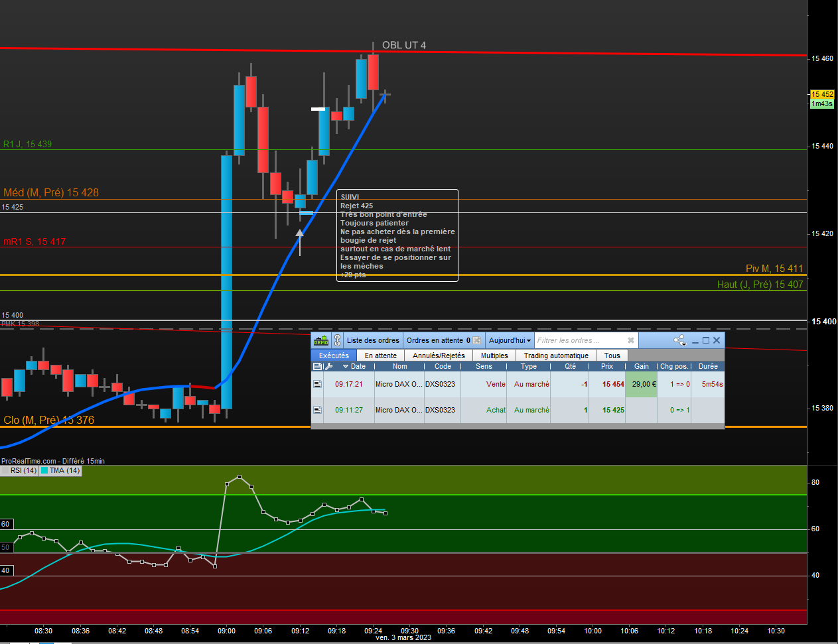
Task: Click price 15 425 in the orders table
Action: tap(613, 410)
